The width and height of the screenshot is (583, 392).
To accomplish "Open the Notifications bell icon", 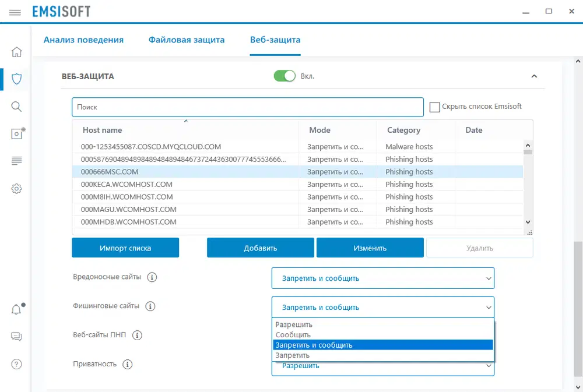I will 16,309.
